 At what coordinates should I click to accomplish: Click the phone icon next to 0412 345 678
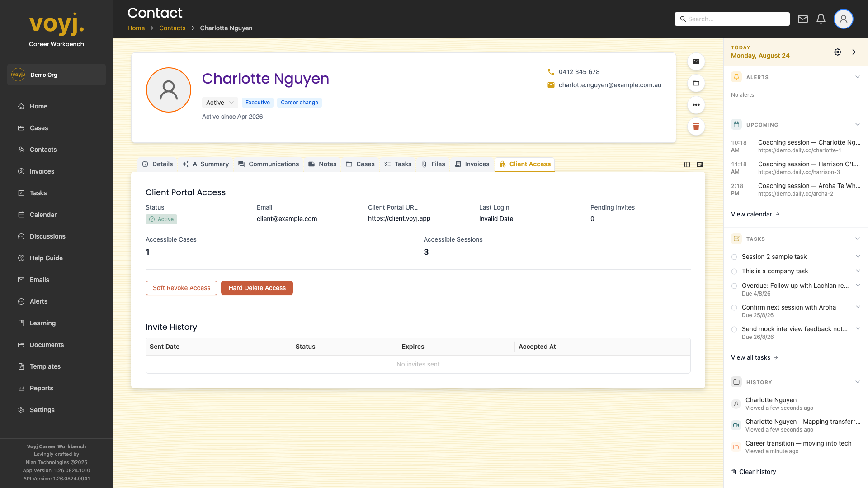coord(551,72)
